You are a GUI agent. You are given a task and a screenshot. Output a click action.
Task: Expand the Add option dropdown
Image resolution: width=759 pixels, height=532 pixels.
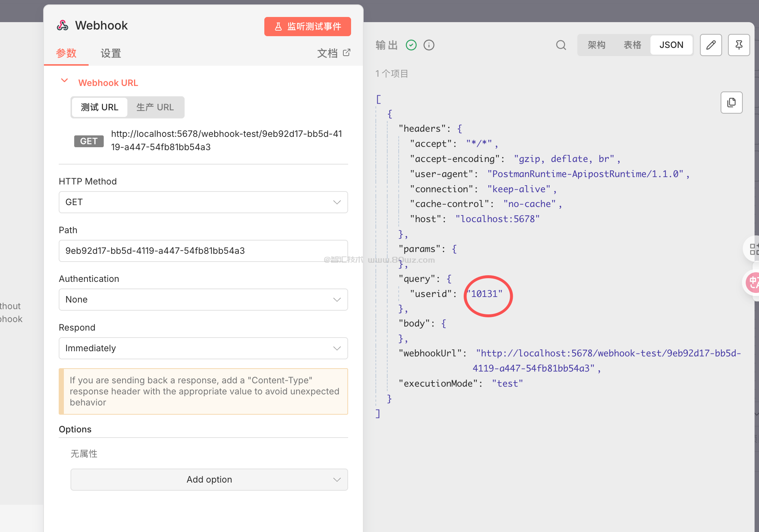[209, 480]
